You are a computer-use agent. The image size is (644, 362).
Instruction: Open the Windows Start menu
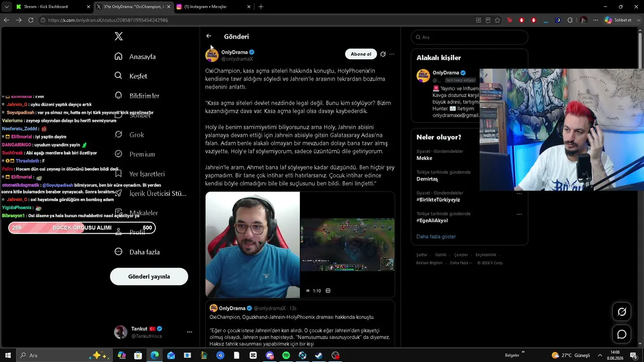(x=8, y=355)
